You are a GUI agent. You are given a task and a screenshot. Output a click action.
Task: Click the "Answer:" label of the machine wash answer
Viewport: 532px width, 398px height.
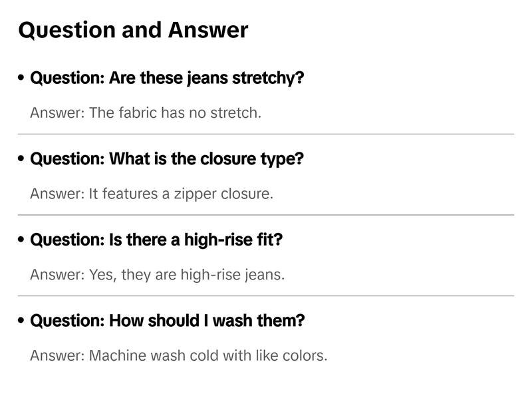coord(57,355)
